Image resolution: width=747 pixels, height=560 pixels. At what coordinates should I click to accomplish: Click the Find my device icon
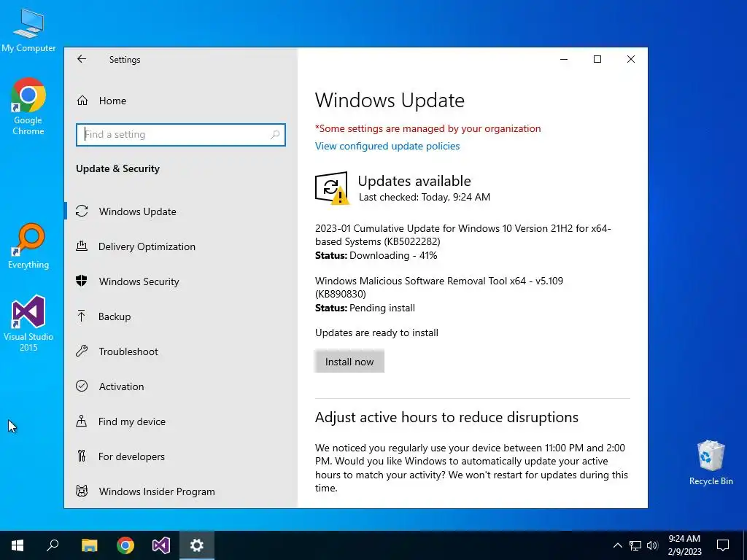coord(82,421)
